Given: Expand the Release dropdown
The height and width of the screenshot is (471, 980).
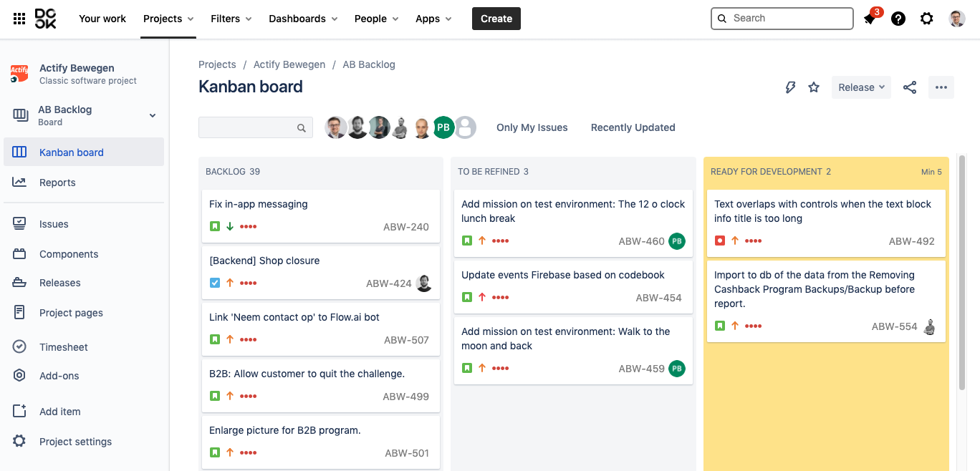Looking at the screenshot, I should tap(861, 87).
